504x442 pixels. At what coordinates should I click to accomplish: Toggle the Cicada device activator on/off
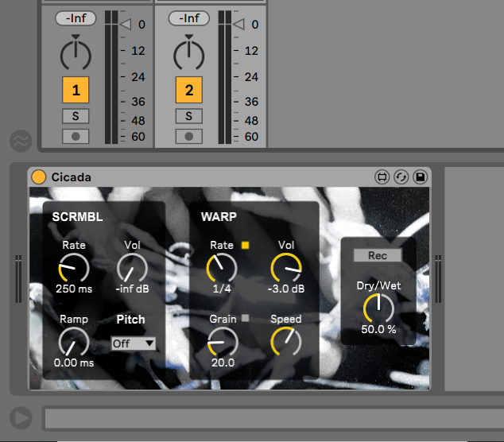pyautogui.click(x=39, y=176)
